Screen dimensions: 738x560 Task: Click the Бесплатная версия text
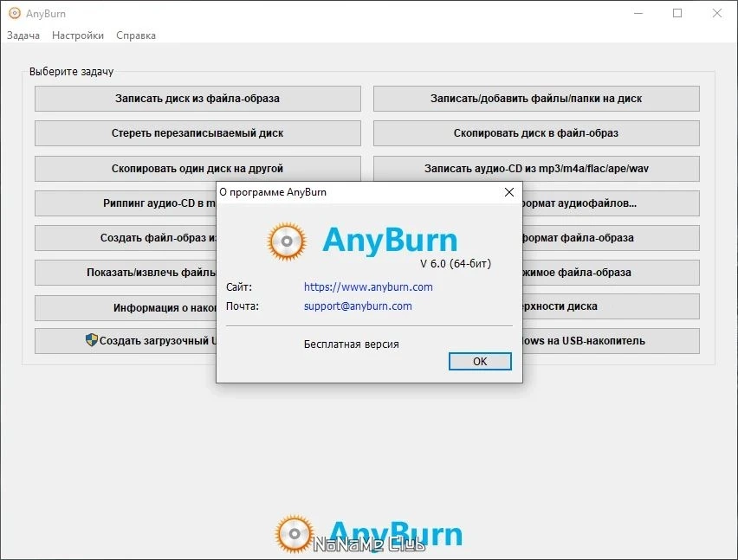coord(351,344)
